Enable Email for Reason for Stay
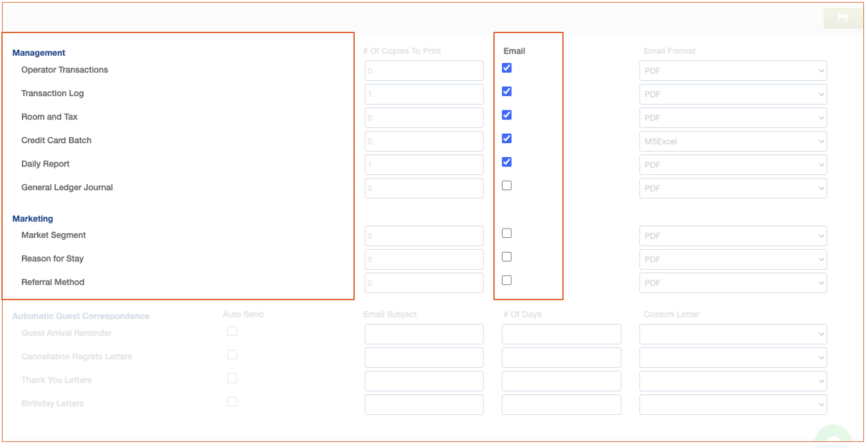The image size is (868, 444). [x=507, y=256]
